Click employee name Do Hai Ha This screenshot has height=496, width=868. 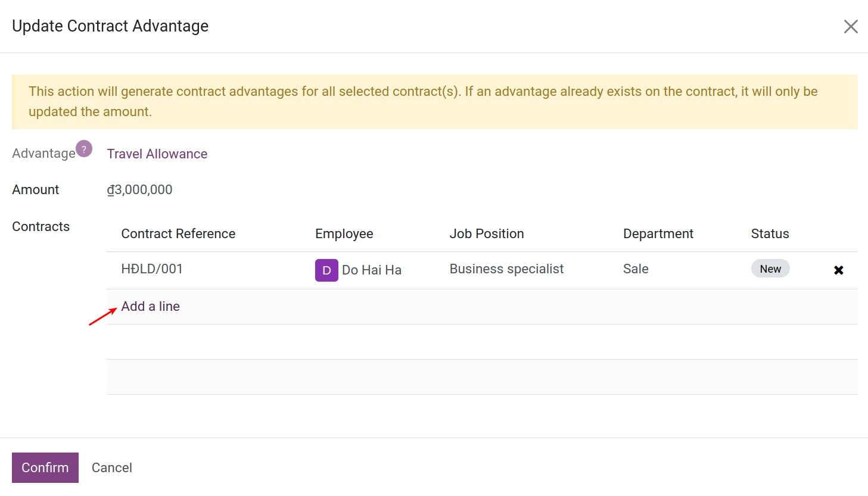point(371,270)
